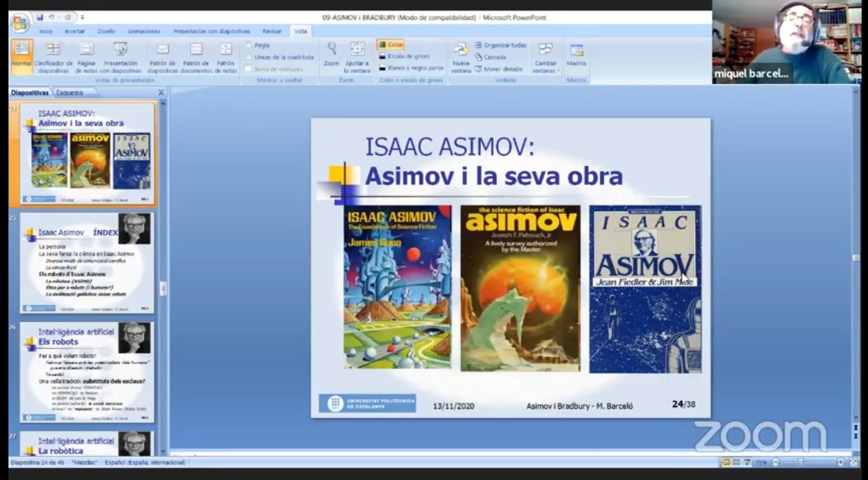Select slide thumbnail 'Els robots'

click(x=88, y=372)
